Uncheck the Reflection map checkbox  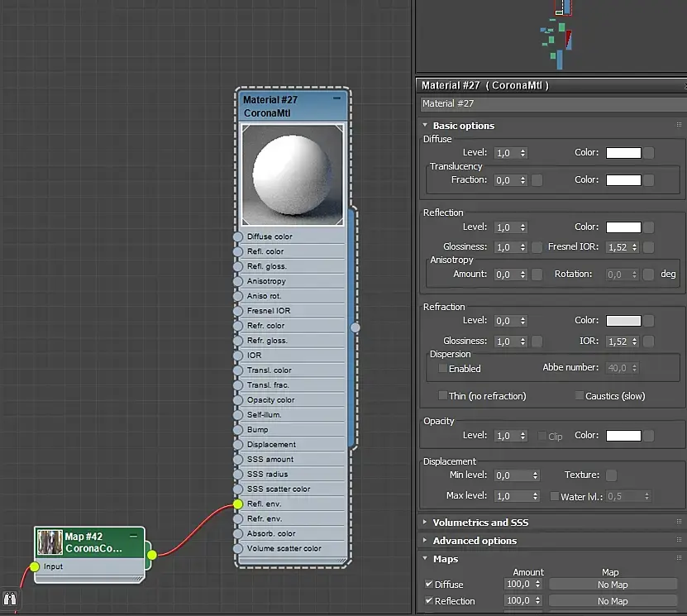point(429,600)
